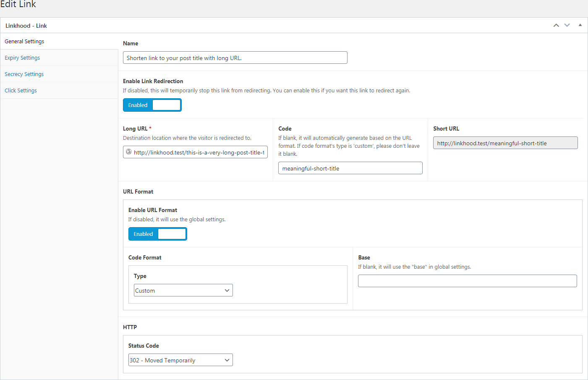Click the Enabled label on redirection toggle
The width and height of the screenshot is (588, 380).
click(138, 105)
